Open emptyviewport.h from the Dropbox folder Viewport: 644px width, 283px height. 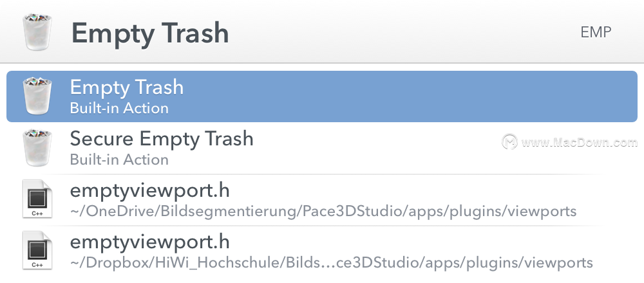[149, 242]
